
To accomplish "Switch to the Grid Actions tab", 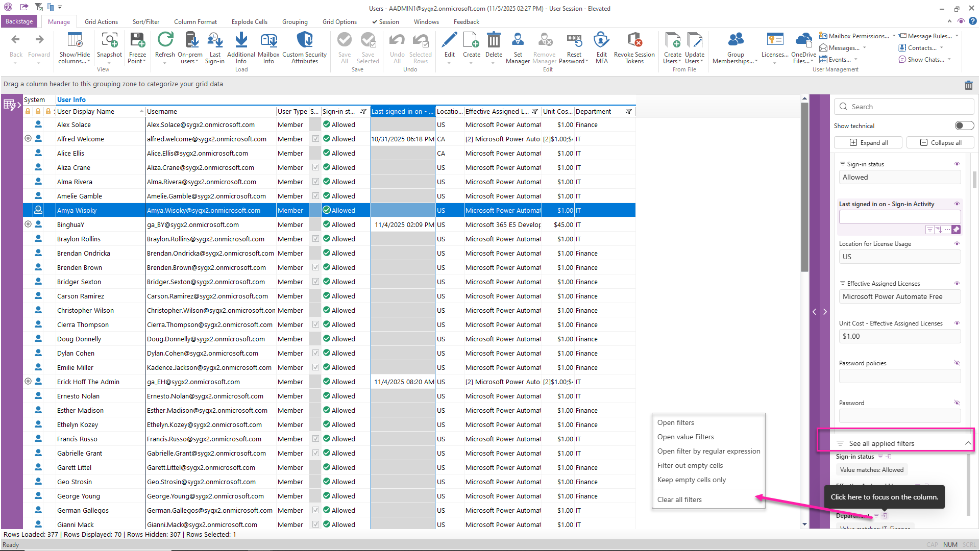I will tap(101, 22).
